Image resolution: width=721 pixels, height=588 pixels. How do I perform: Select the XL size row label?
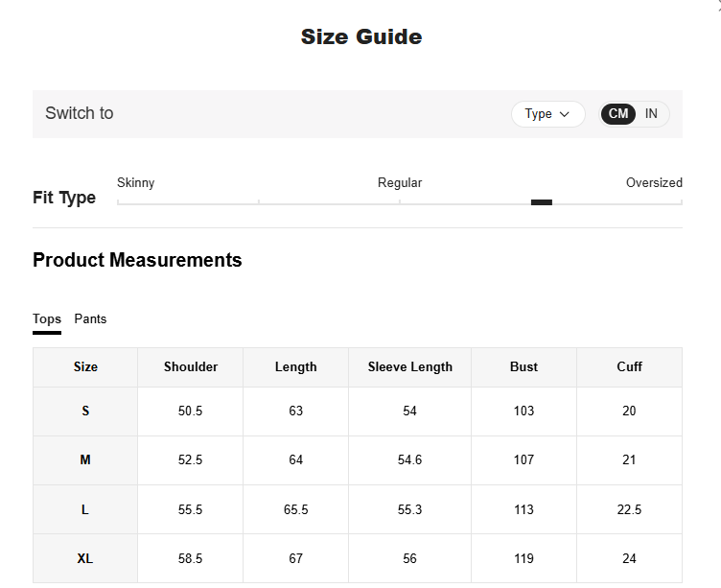85,559
